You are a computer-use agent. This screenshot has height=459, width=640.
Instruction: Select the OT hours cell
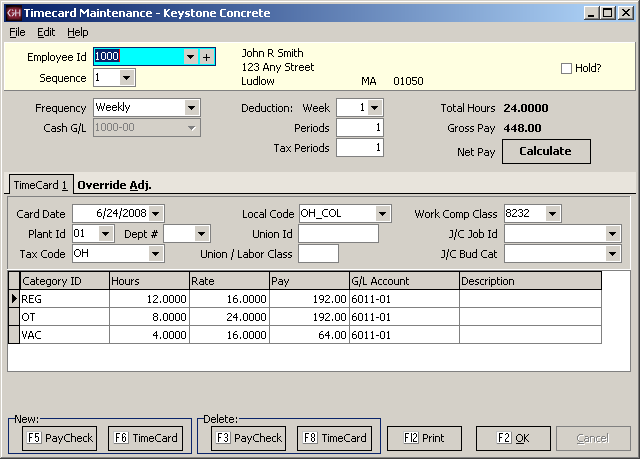(149, 316)
